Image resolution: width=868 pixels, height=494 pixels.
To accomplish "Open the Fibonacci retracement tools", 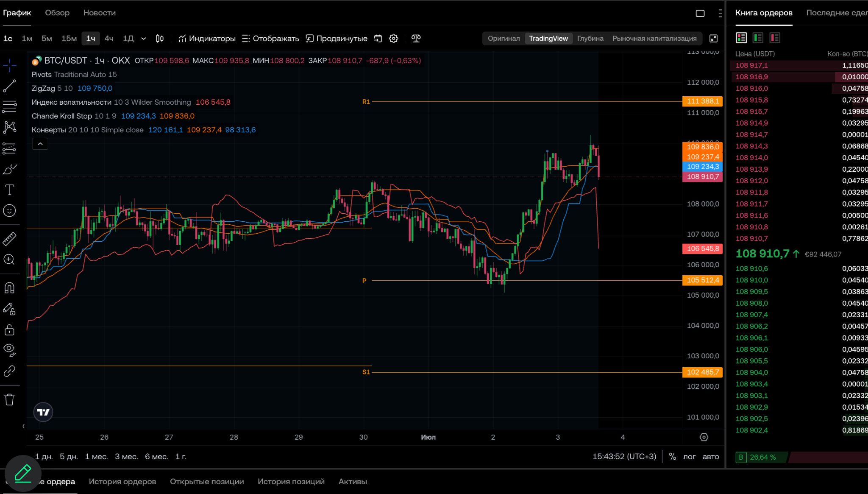I will coord(9,106).
